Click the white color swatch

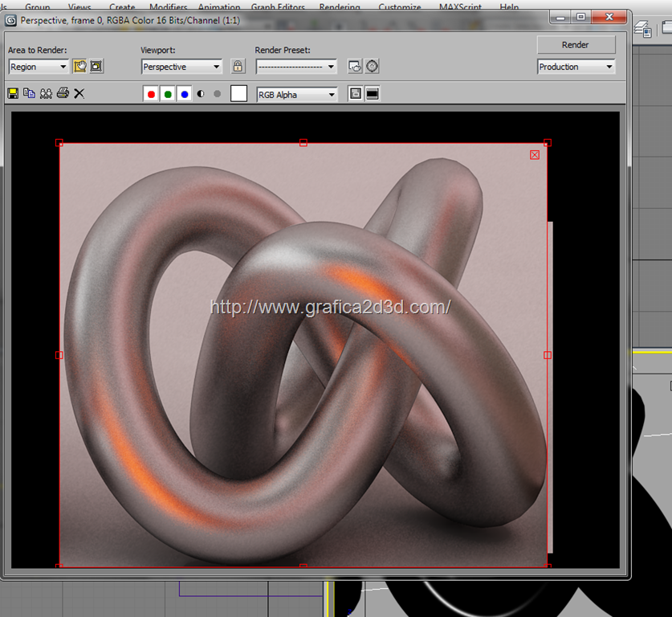point(238,94)
